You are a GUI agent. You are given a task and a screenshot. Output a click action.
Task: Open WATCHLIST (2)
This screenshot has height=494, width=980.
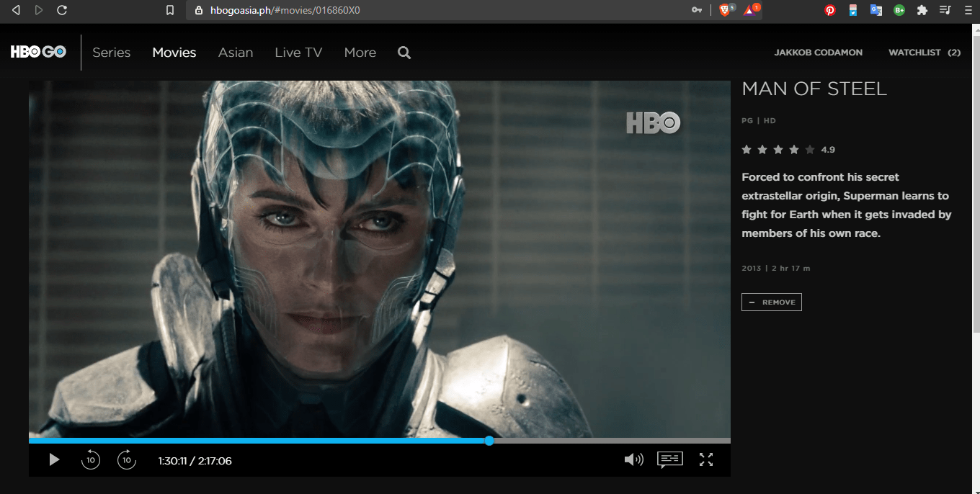click(925, 52)
